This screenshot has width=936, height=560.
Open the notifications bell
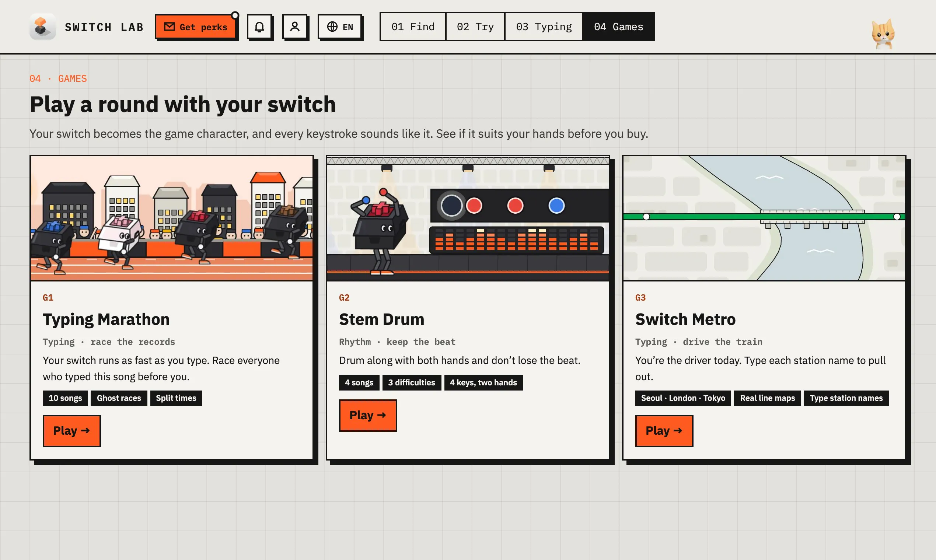pos(259,27)
